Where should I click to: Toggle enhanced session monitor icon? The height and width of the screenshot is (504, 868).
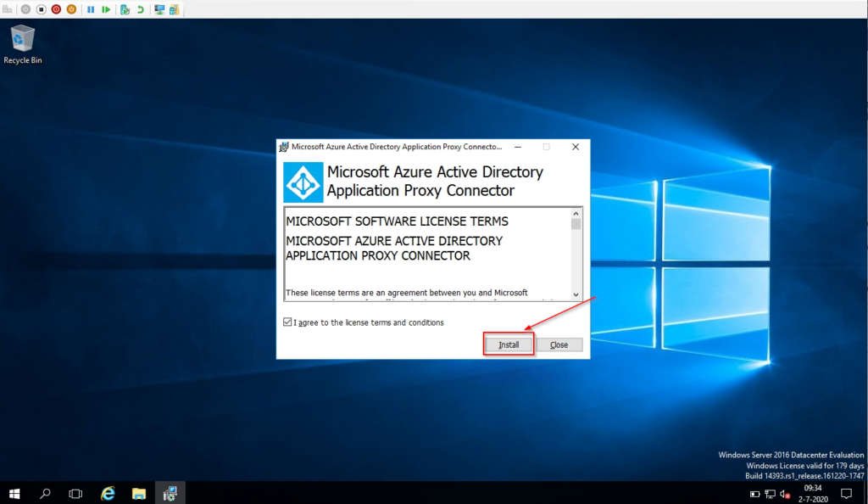coord(159,9)
